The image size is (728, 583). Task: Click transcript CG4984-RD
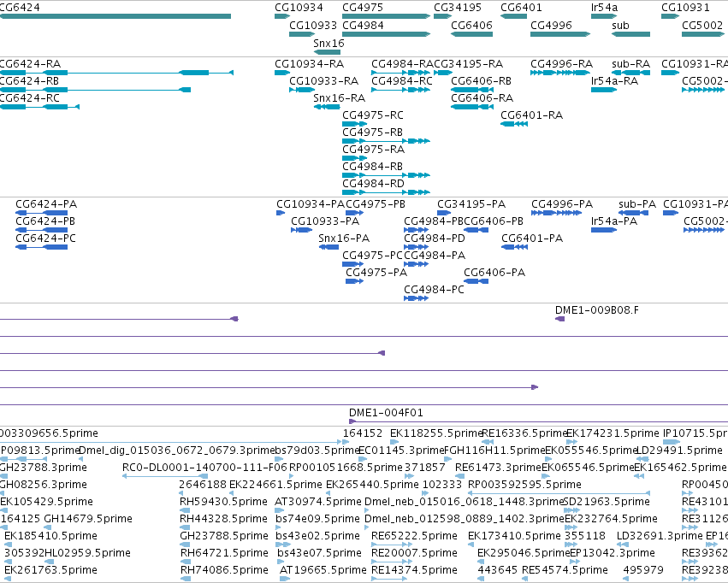tap(387, 192)
